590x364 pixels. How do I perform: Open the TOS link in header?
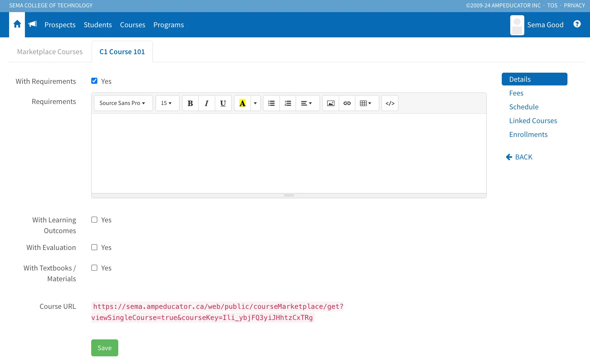click(x=552, y=6)
